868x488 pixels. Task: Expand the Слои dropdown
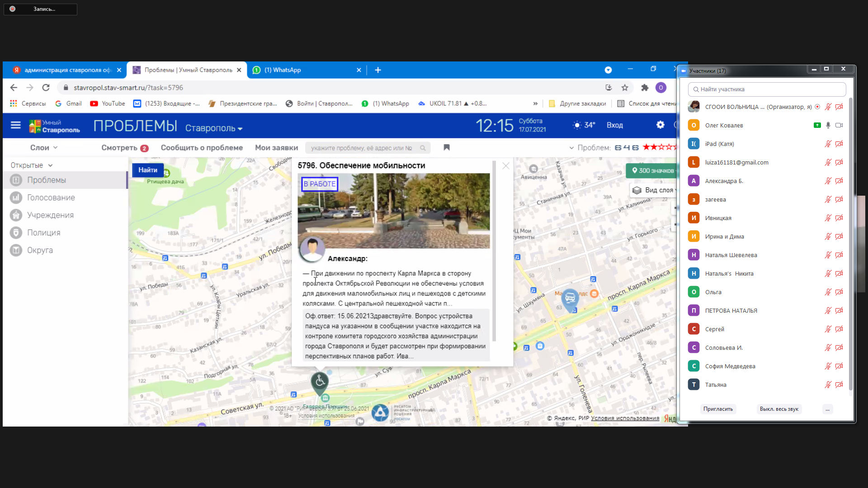44,148
